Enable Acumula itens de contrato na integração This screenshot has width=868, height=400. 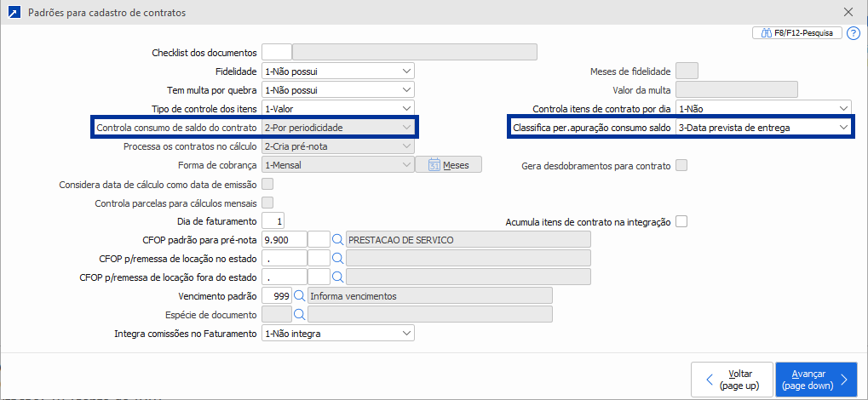pyautogui.click(x=681, y=221)
